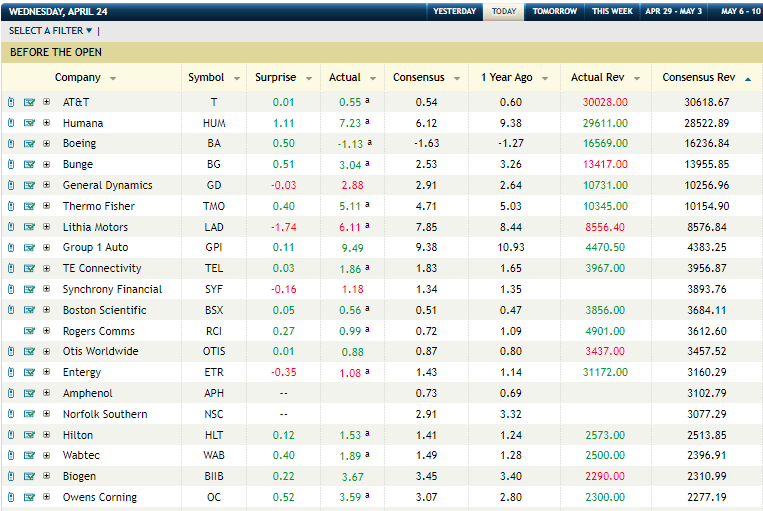Image resolution: width=763 pixels, height=511 pixels.
Task: Click the Wednesday, April 24 date header
Action: click(x=58, y=12)
